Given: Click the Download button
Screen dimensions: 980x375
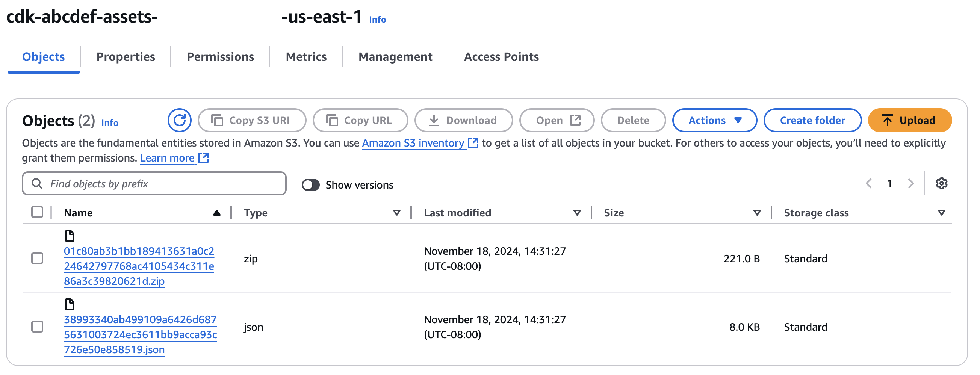Looking at the screenshot, I should (x=464, y=121).
